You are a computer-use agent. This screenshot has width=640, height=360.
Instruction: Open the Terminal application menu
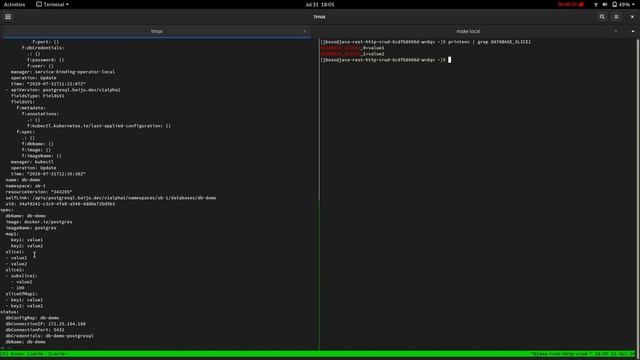[52, 4]
